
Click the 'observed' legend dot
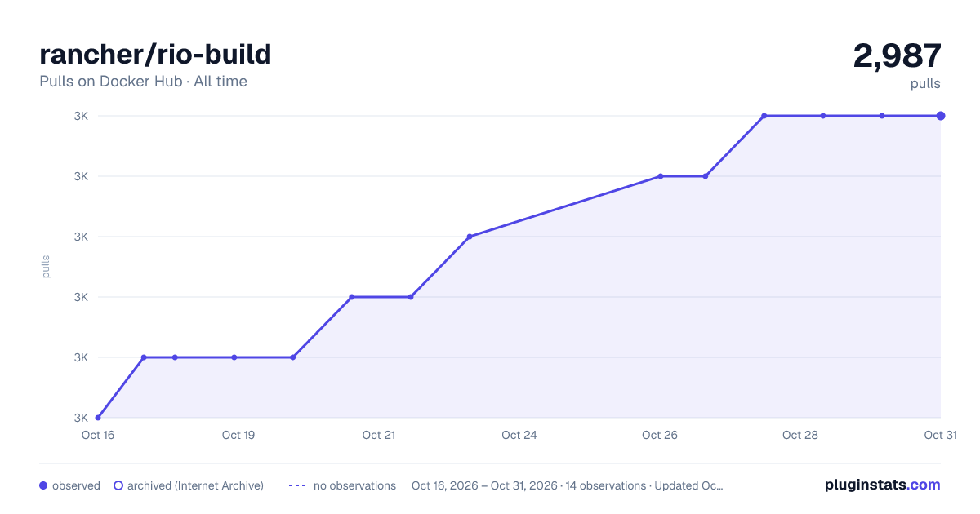click(43, 485)
